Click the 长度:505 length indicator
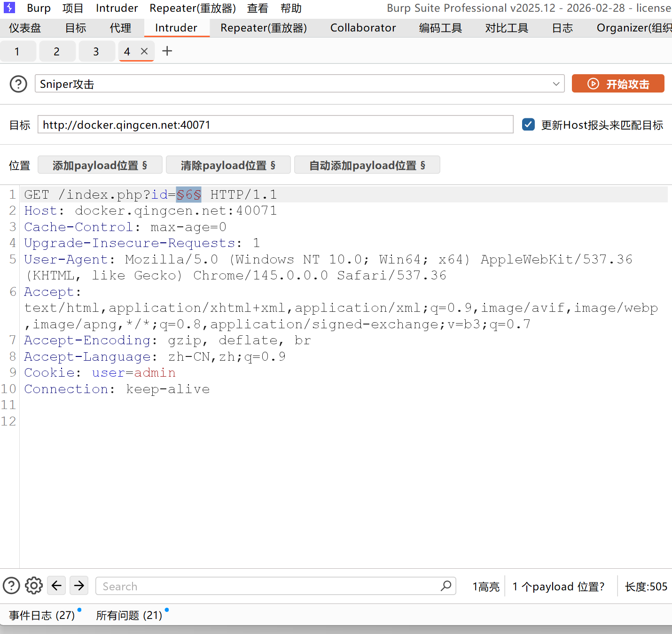Viewport: 672px width, 634px height. [646, 587]
